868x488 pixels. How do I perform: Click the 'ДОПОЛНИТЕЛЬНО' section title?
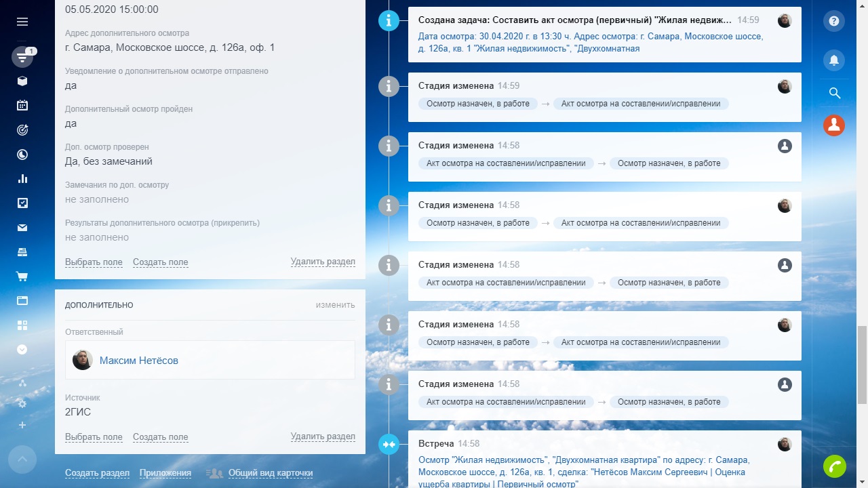[x=99, y=305]
